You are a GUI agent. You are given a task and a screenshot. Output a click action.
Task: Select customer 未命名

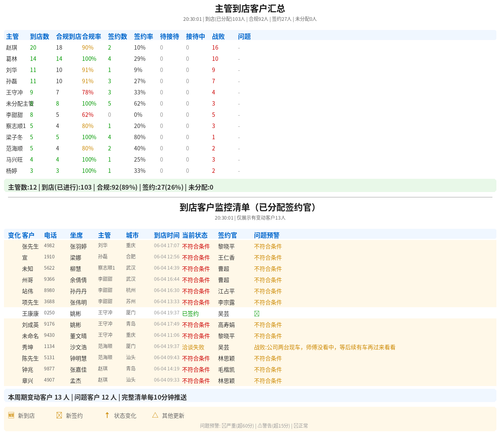tap(30, 336)
